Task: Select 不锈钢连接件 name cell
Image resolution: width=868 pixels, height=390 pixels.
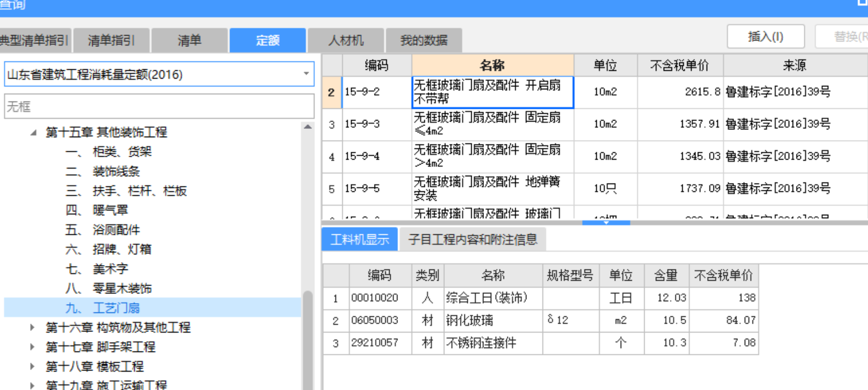Action: pyautogui.click(x=493, y=343)
